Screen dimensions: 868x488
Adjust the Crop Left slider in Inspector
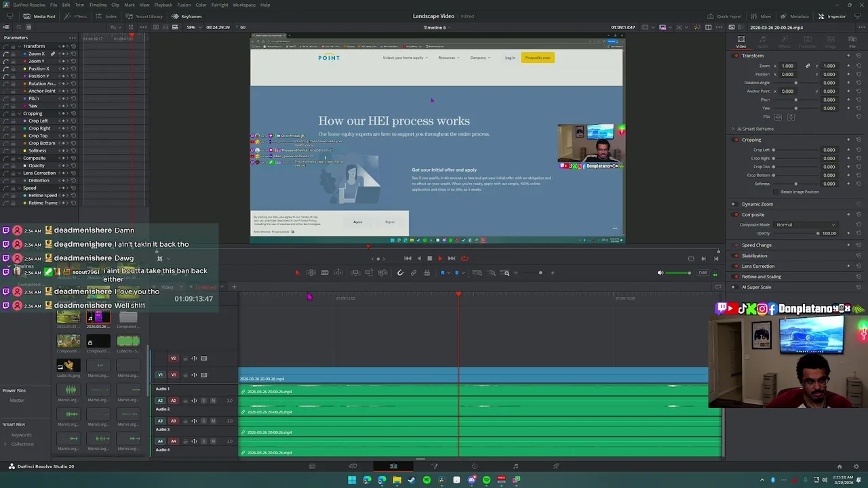click(796, 150)
